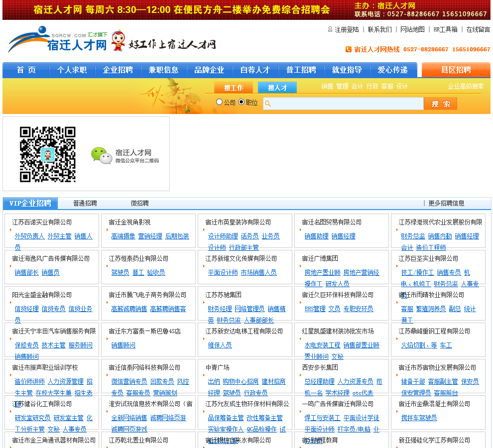Click the mascot cartoon figure icon
The width and height of the screenshot is (493, 448).
[x=118, y=40]
